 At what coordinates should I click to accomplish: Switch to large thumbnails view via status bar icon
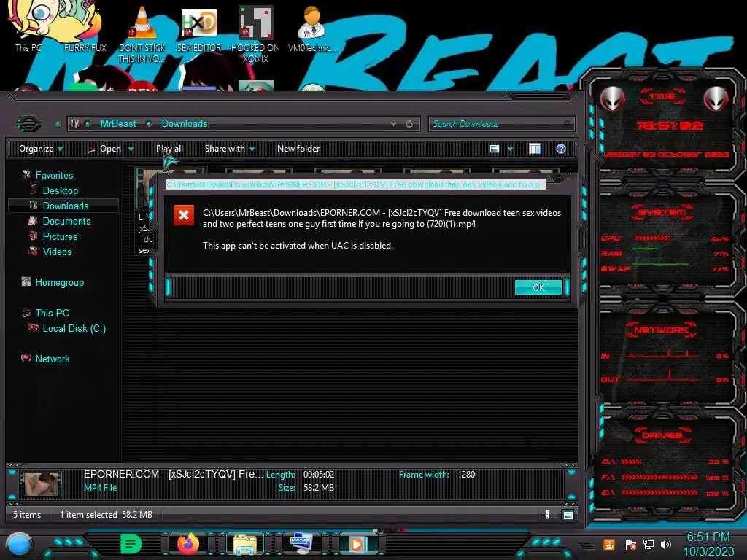point(568,515)
